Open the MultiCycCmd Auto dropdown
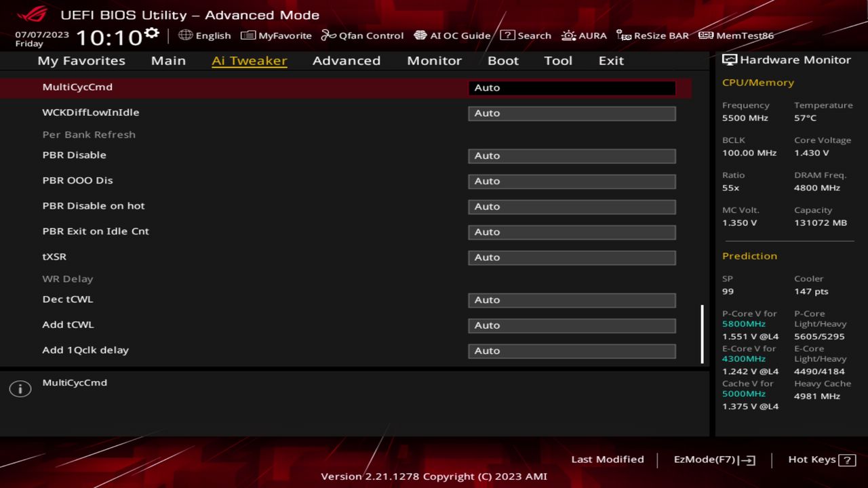Viewport: 868px width, 488px height. [x=572, y=87]
